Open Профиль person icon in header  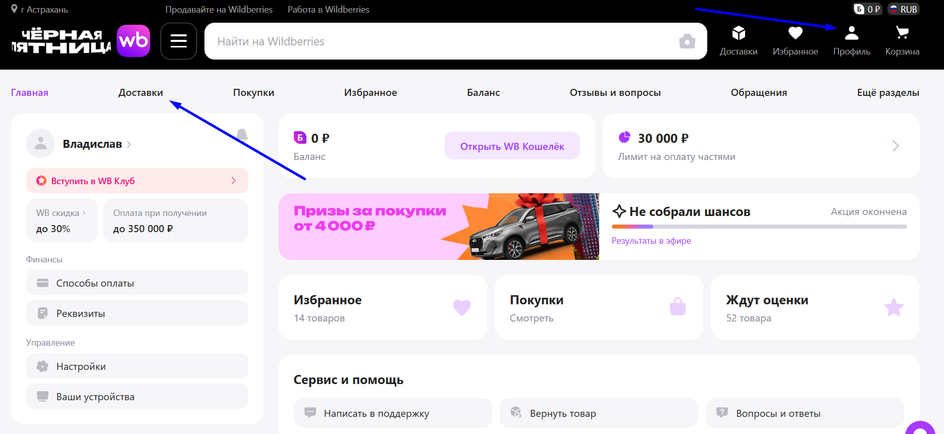point(851,33)
